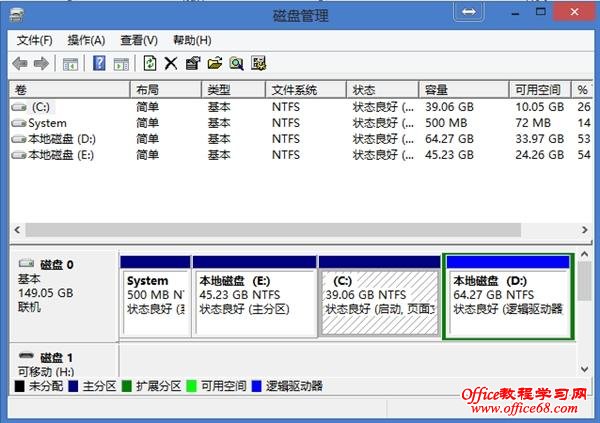Click the blue 逻辑驱动器 legend swatch
Image resolution: width=600 pixels, height=423 pixels.
[256, 386]
